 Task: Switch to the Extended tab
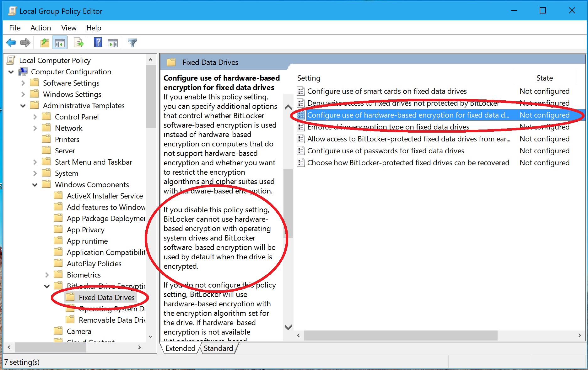point(180,348)
